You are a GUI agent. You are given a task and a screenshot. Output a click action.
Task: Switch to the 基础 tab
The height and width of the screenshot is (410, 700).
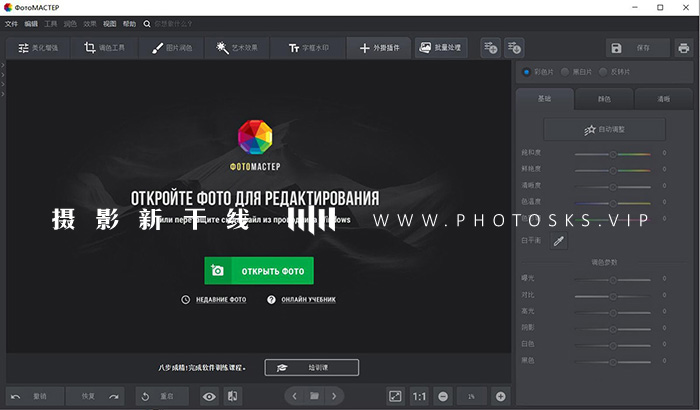tap(545, 99)
